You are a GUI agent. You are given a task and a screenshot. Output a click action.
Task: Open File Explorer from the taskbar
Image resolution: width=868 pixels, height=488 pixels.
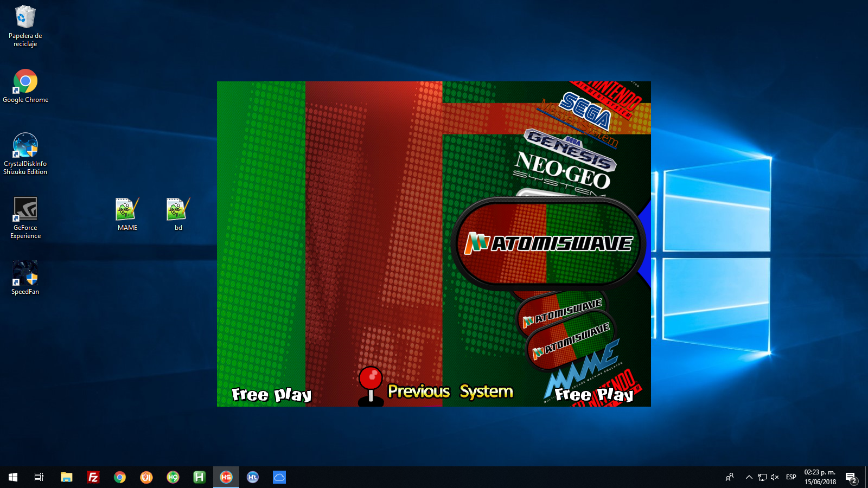(66, 477)
